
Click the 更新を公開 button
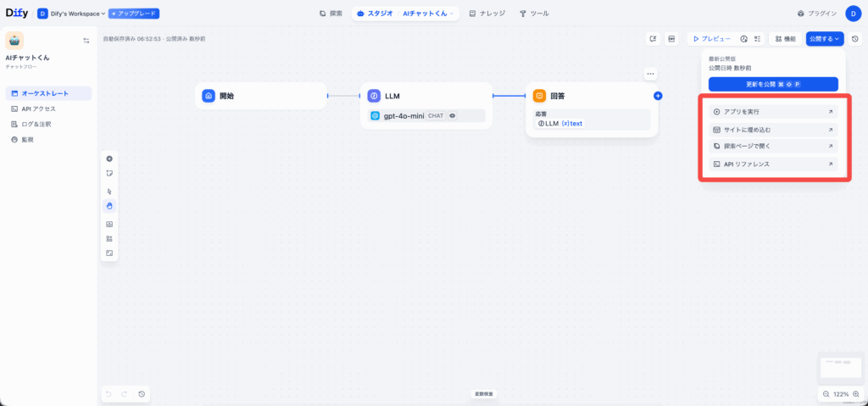(773, 84)
